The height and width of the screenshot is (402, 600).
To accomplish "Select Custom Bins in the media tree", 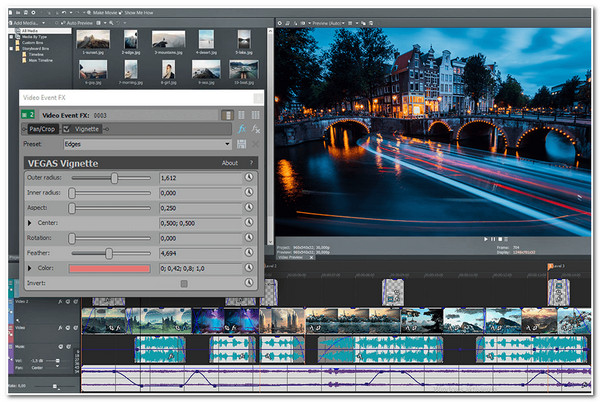I will point(33,43).
